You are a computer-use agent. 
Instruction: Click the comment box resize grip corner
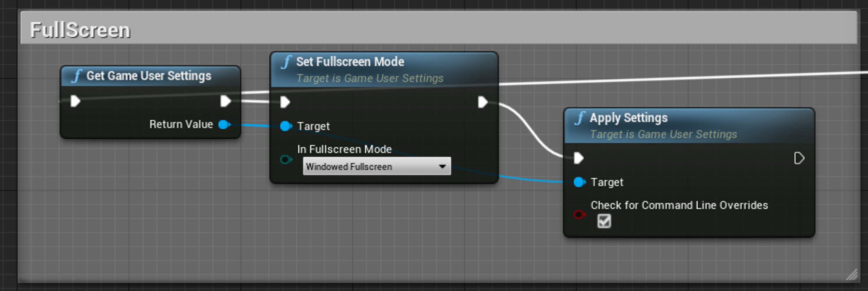pos(852,275)
